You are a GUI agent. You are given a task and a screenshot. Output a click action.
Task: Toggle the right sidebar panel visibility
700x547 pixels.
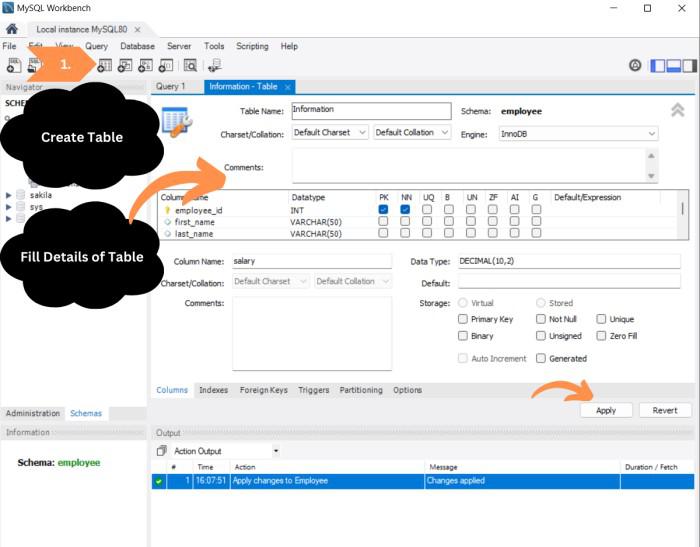coord(689,66)
